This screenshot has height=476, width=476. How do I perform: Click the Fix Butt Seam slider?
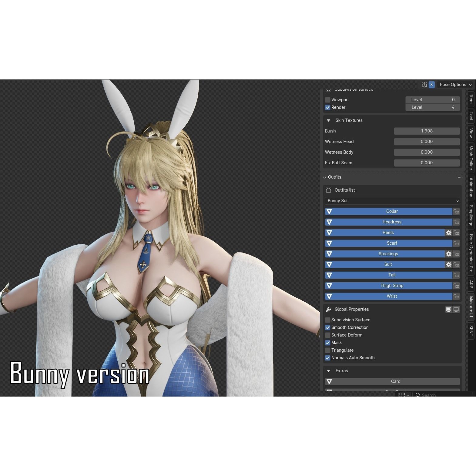coord(427,163)
